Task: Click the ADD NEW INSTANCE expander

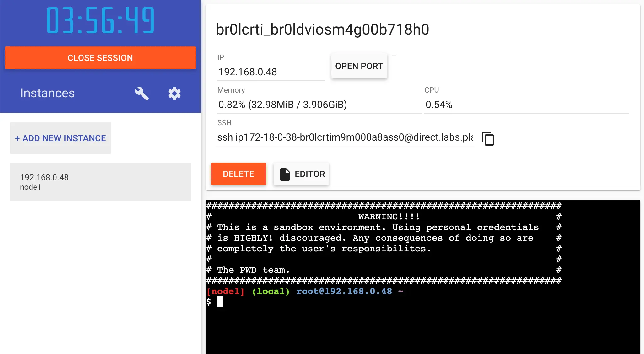Action: point(61,138)
